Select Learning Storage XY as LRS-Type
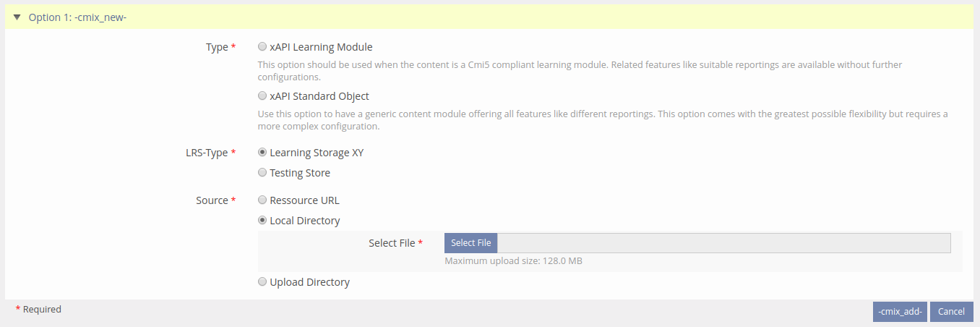The image size is (980, 327). pyautogui.click(x=262, y=153)
